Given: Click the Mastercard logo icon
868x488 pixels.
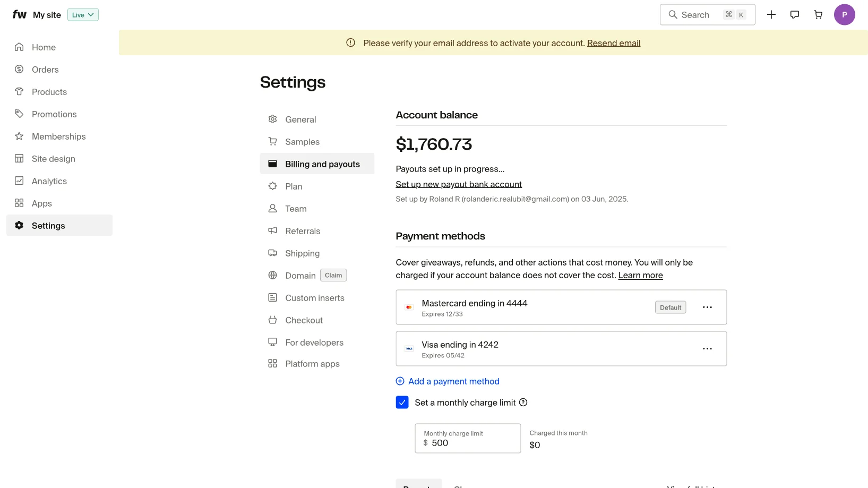Looking at the screenshot, I should coord(409,307).
